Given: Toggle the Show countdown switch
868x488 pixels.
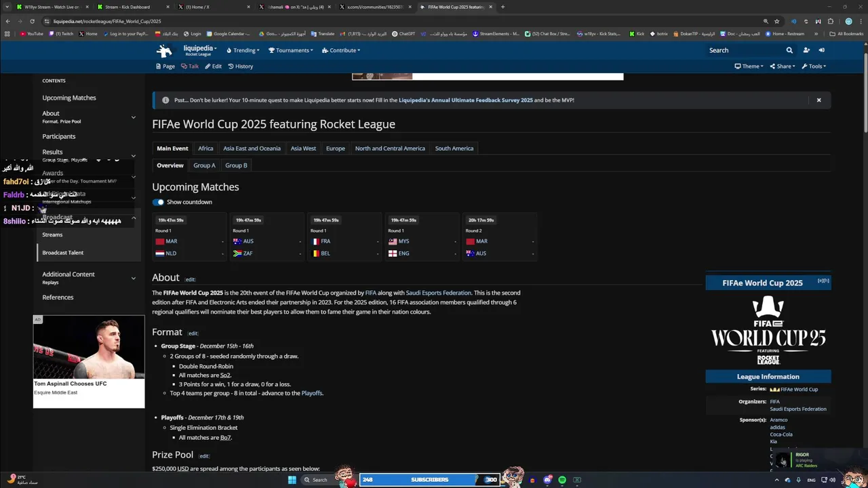Looking at the screenshot, I should point(158,202).
